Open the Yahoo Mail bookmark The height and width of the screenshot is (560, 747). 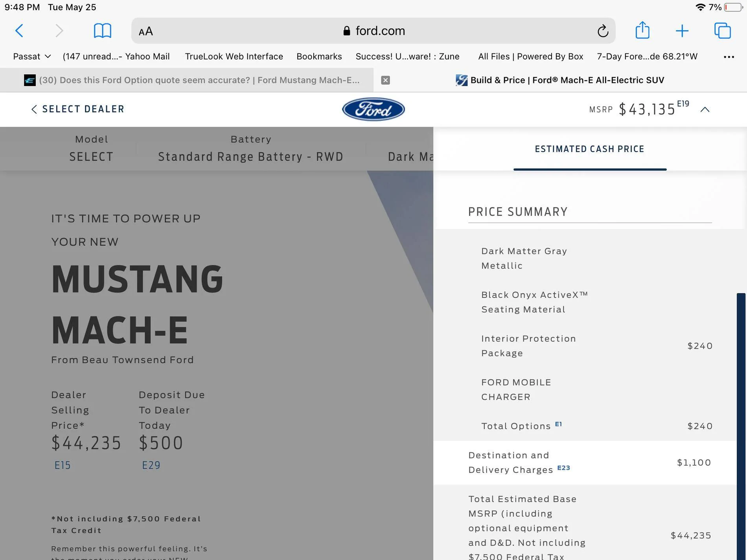[x=116, y=57]
